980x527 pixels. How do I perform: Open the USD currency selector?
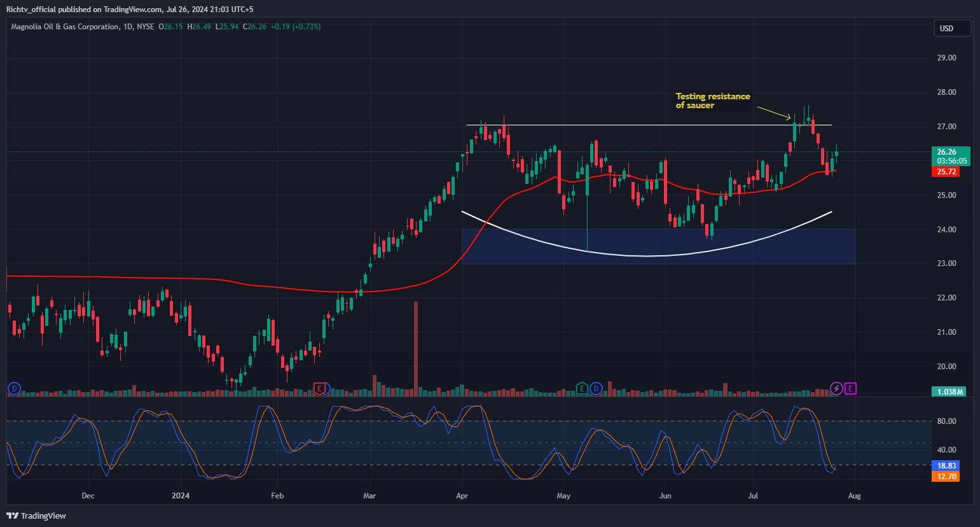[x=952, y=28]
